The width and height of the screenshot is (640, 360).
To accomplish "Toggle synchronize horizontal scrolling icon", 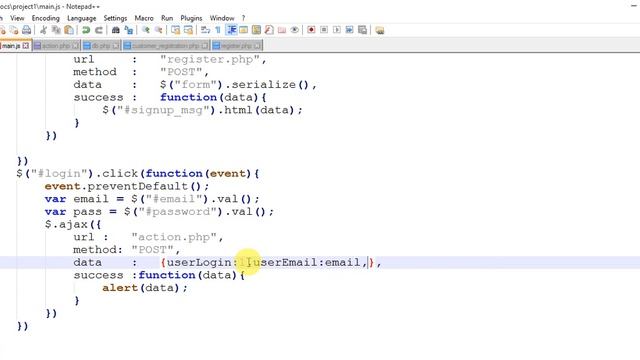I will click(188, 30).
